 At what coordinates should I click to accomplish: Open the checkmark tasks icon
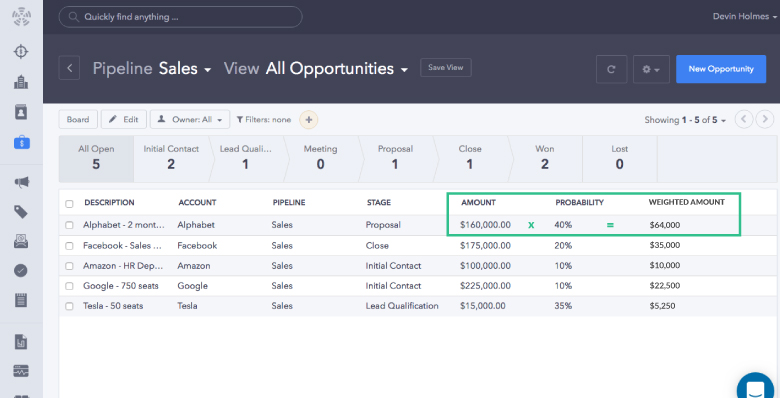tap(21, 271)
